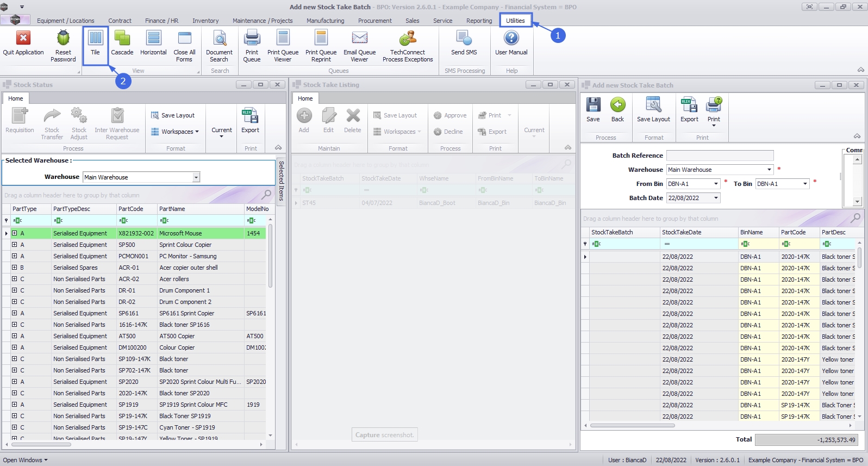Viewport: 868px width, 466px height.
Task: Open Workspaces dropdown in Stock Status
Action: pos(175,132)
